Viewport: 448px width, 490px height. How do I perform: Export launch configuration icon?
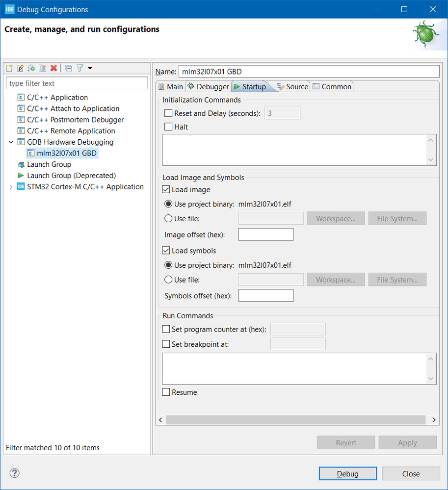click(31, 68)
